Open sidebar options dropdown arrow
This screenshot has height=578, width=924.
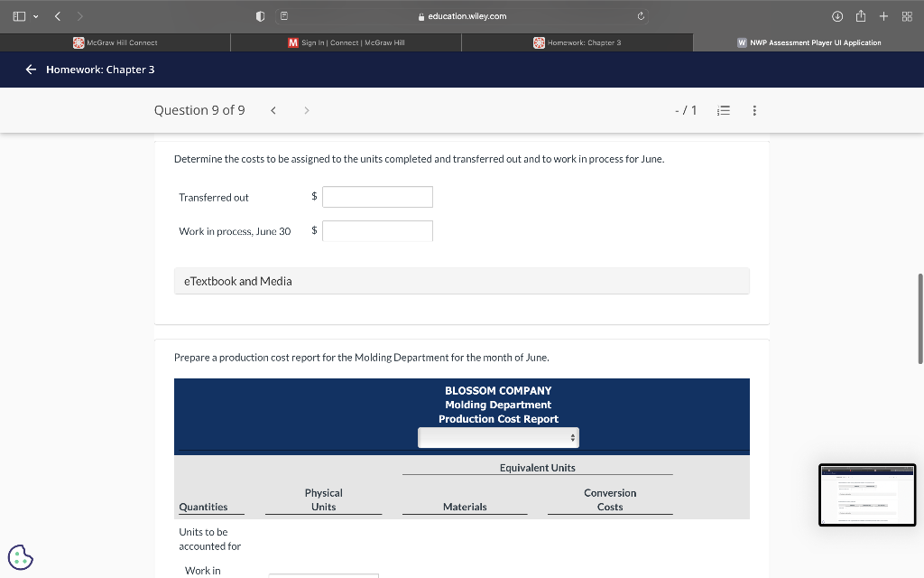click(x=36, y=16)
